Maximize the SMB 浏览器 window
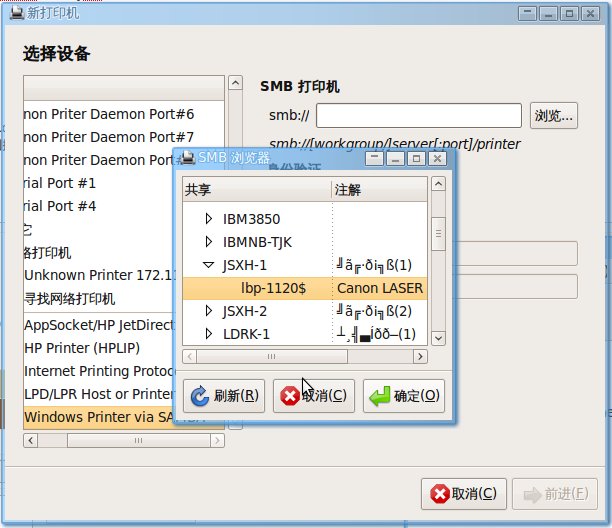The height and width of the screenshot is (528, 612). tap(416, 159)
